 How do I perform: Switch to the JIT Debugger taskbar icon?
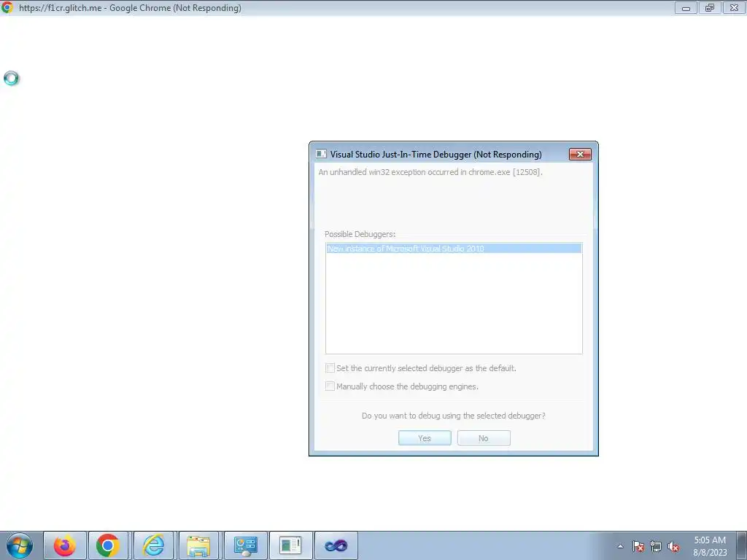(290, 545)
